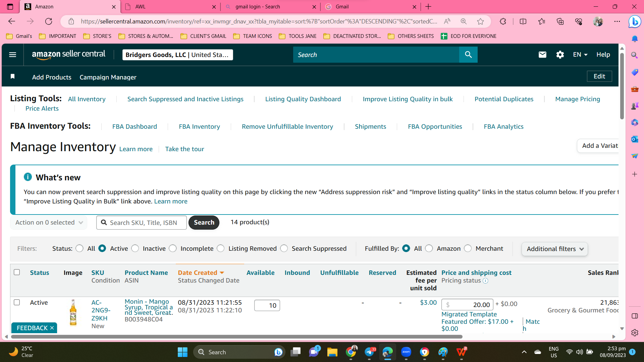The width and height of the screenshot is (644, 362).
Task: Open the Edge Collections icon
Action: point(560,21)
